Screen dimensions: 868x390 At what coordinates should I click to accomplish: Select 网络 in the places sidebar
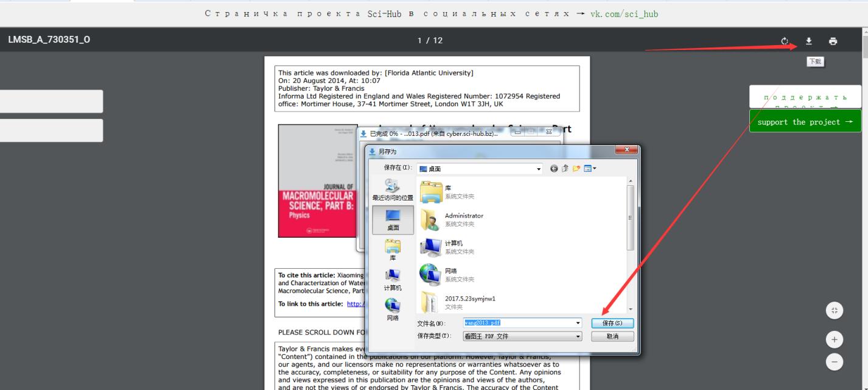(393, 309)
